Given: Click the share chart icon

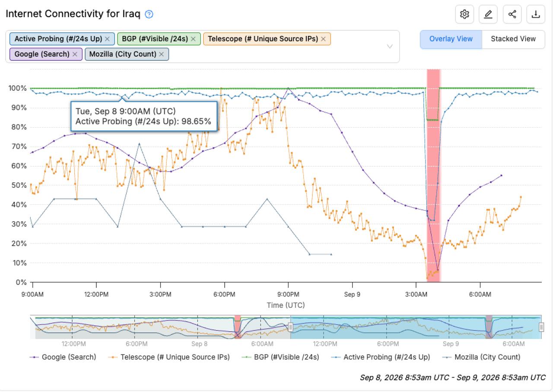Looking at the screenshot, I should point(512,14).
